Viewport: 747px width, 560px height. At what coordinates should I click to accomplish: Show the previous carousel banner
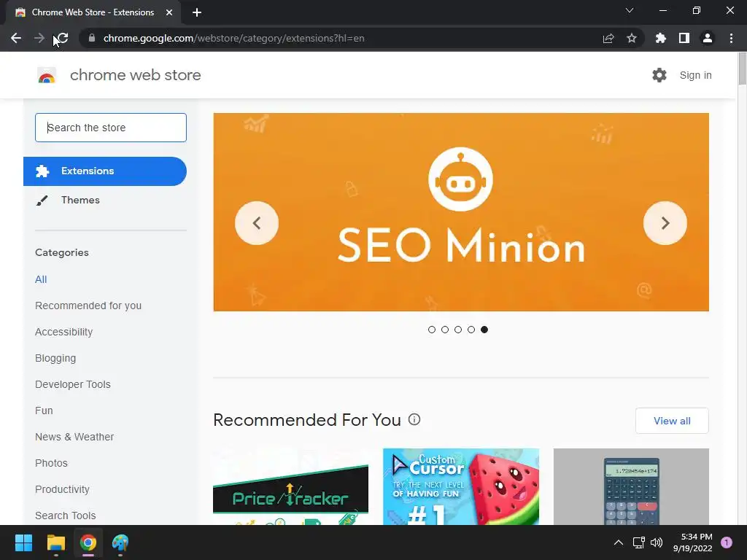(257, 223)
